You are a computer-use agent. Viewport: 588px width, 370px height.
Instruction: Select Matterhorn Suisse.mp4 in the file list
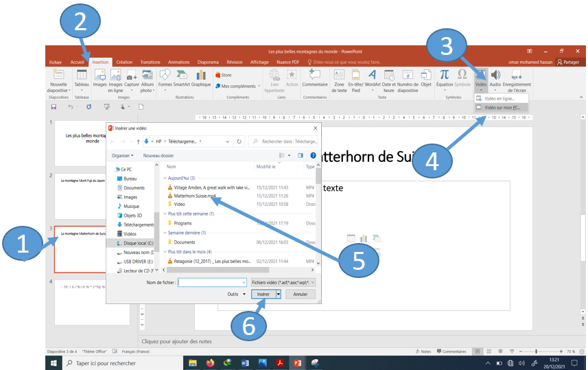(x=195, y=196)
